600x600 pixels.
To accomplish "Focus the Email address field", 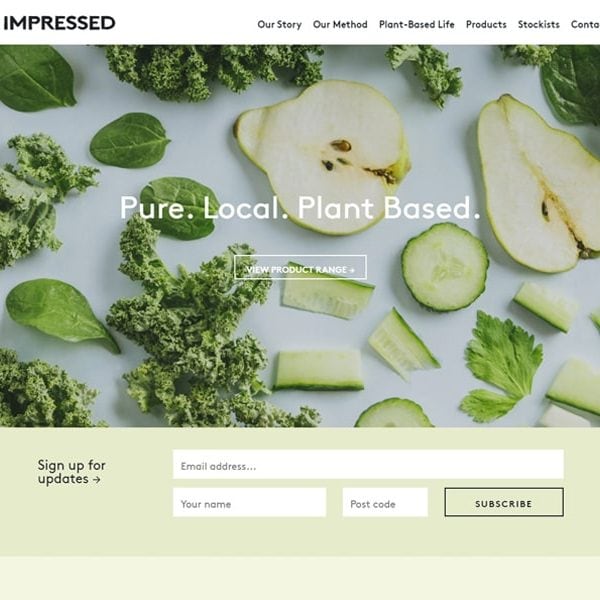I will click(x=368, y=464).
